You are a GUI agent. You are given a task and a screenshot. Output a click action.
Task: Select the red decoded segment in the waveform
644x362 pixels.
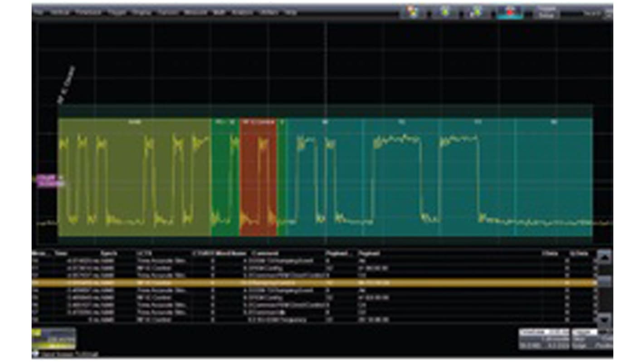(x=258, y=177)
